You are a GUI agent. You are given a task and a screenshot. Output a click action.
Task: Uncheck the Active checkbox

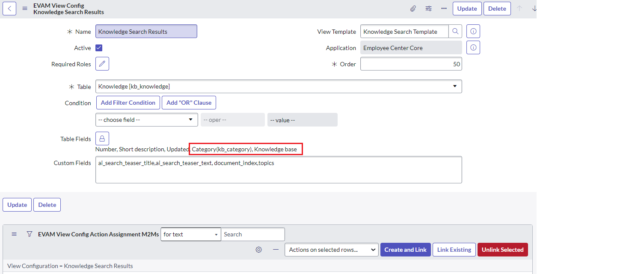click(98, 47)
